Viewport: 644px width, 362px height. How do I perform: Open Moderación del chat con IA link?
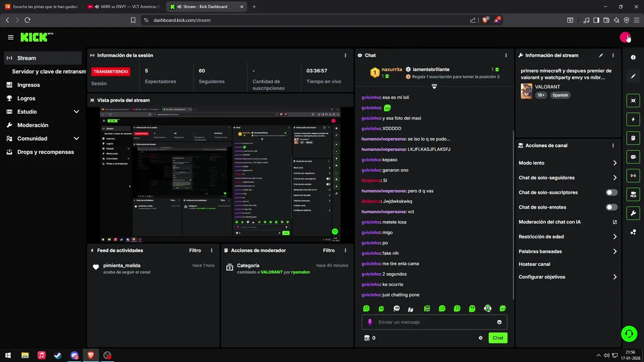pyautogui.click(x=568, y=222)
